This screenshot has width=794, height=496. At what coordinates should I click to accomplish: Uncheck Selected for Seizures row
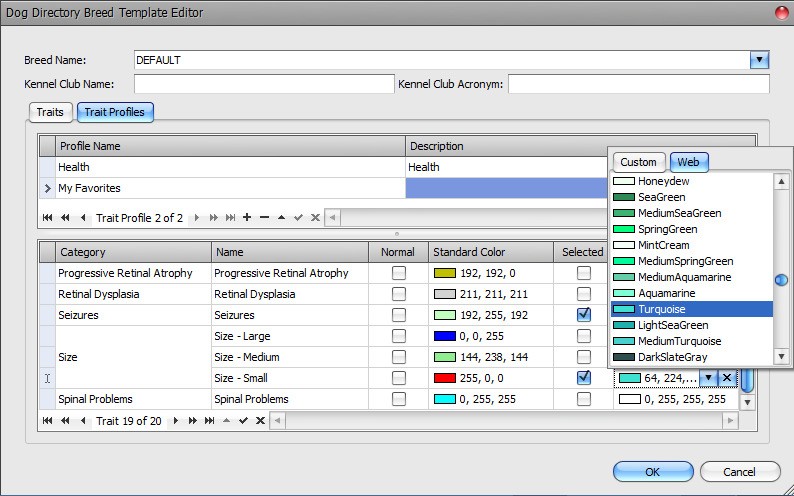[x=584, y=315]
